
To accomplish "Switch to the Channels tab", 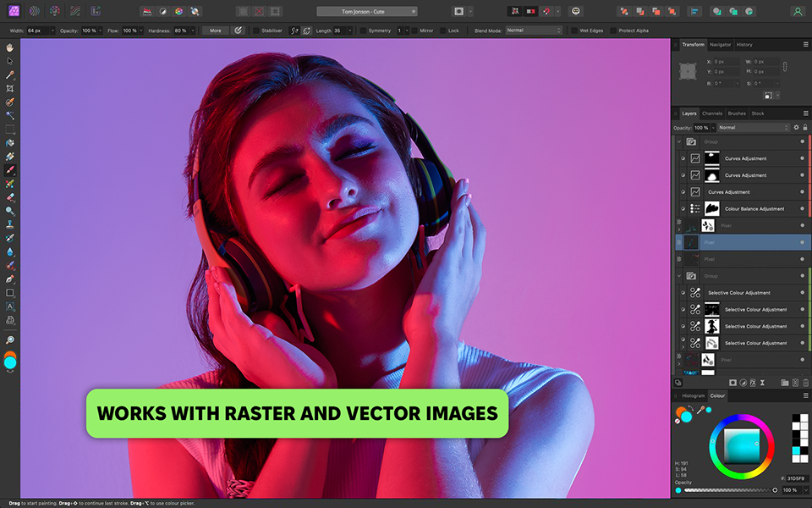I will pyautogui.click(x=712, y=113).
